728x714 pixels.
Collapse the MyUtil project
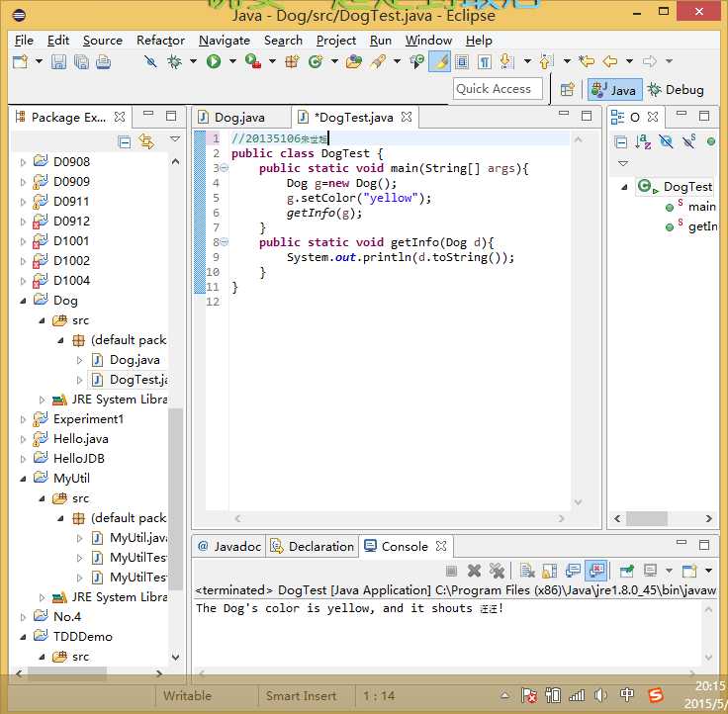23,479
